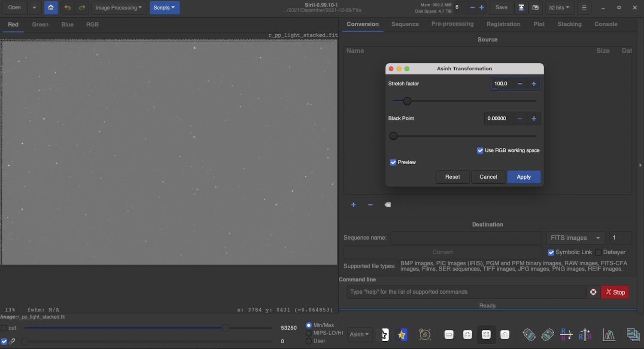Select the Green channel tab
The width and height of the screenshot is (644, 349).
tap(40, 24)
